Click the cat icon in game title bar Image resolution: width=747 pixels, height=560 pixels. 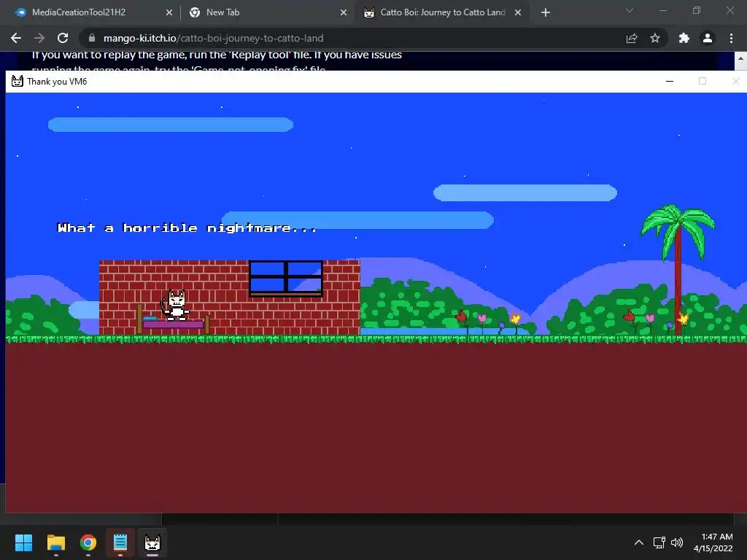tap(18, 82)
